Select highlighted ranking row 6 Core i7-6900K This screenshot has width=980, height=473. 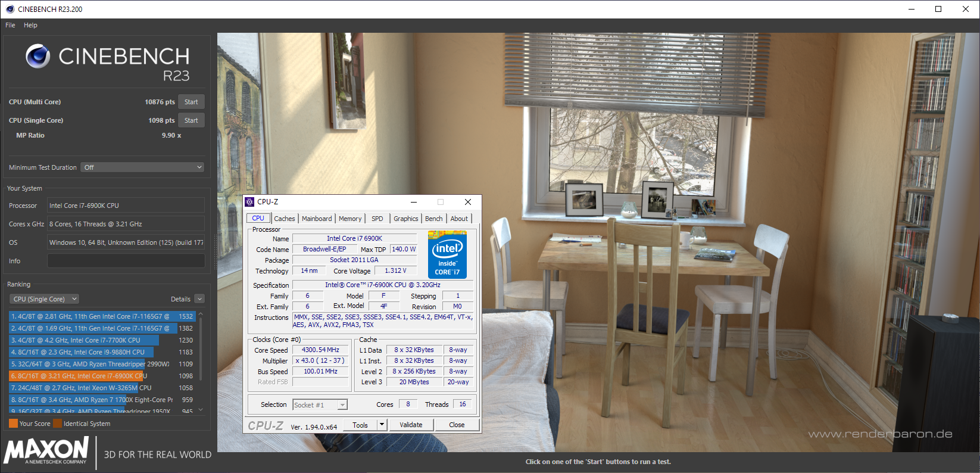[x=102, y=376]
